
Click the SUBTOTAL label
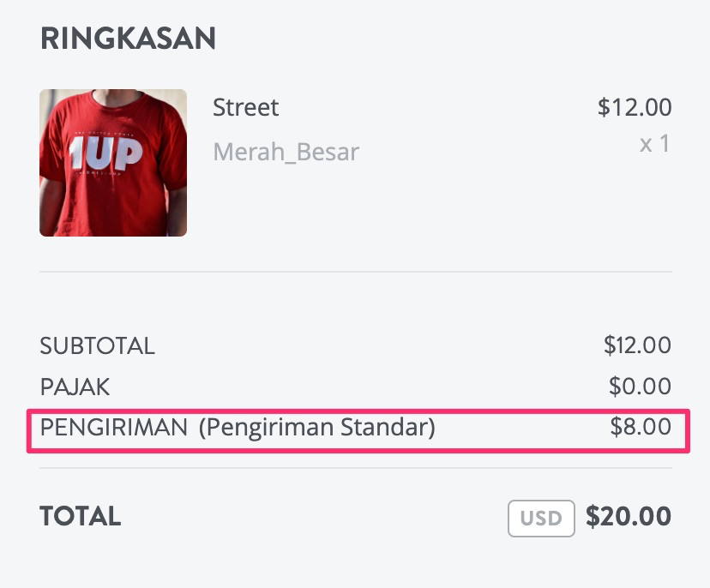98,345
